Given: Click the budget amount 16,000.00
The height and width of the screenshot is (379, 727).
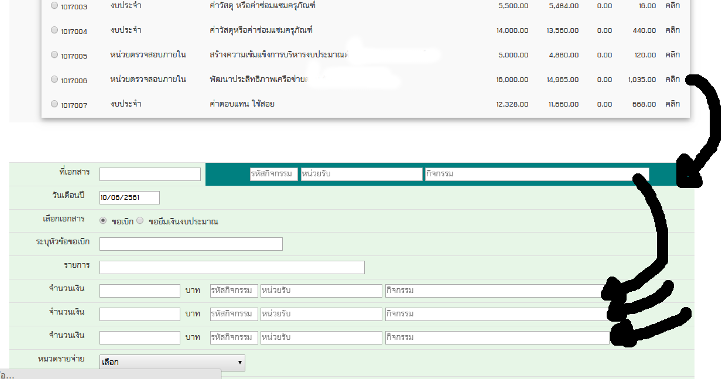Looking at the screenshot, I should tap(512, 79).
